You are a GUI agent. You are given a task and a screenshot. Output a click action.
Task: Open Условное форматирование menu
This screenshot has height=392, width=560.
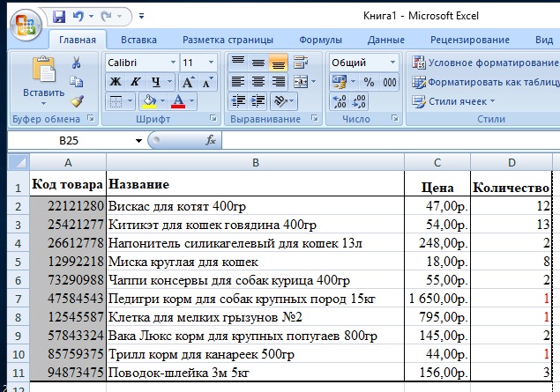(485, 63)
